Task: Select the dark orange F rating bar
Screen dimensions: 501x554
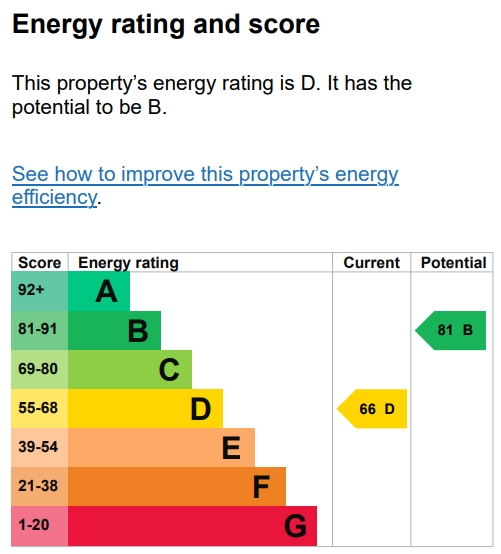Action: 177,487
